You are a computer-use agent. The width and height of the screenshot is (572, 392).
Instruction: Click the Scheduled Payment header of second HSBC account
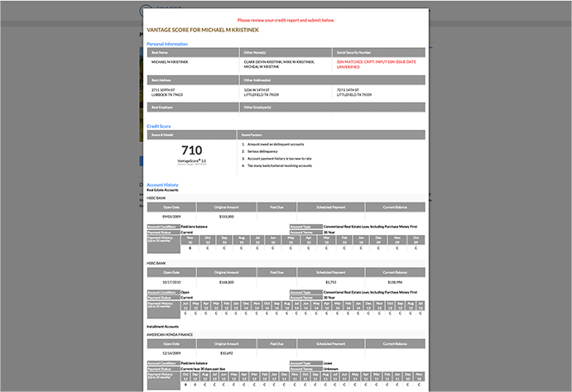tap(331, 273)
